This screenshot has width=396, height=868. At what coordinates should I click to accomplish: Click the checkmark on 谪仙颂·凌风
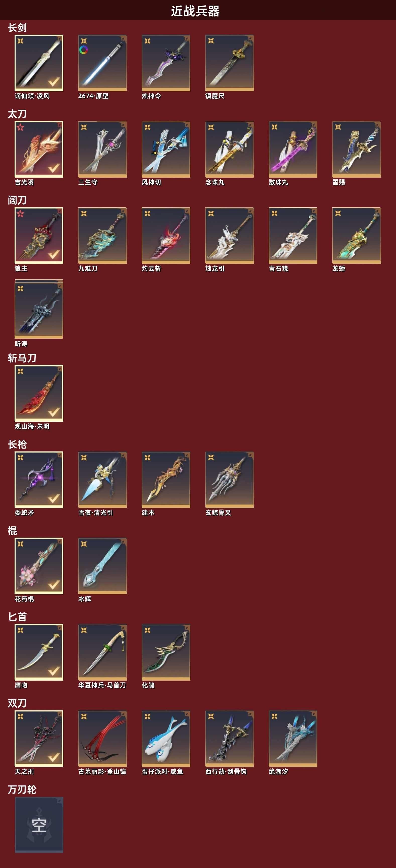pyautogui.click(x=54, y=82)
